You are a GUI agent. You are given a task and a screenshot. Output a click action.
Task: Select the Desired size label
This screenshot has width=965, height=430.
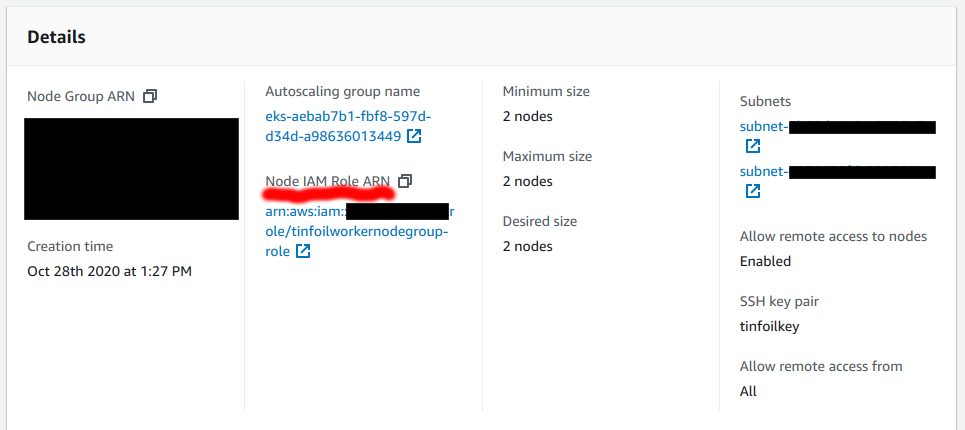[540, 221]
